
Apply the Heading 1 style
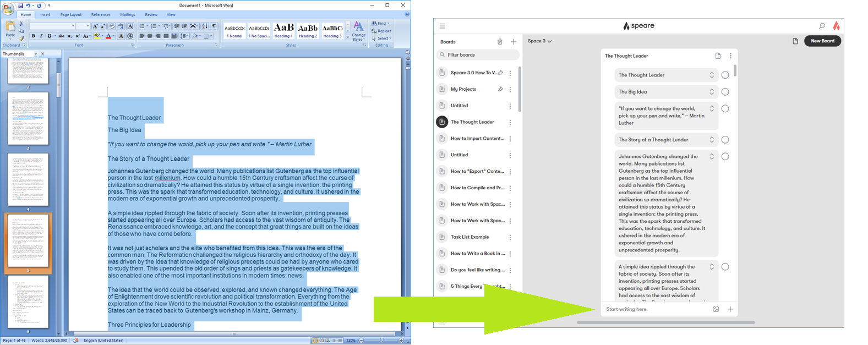[283, 30]
